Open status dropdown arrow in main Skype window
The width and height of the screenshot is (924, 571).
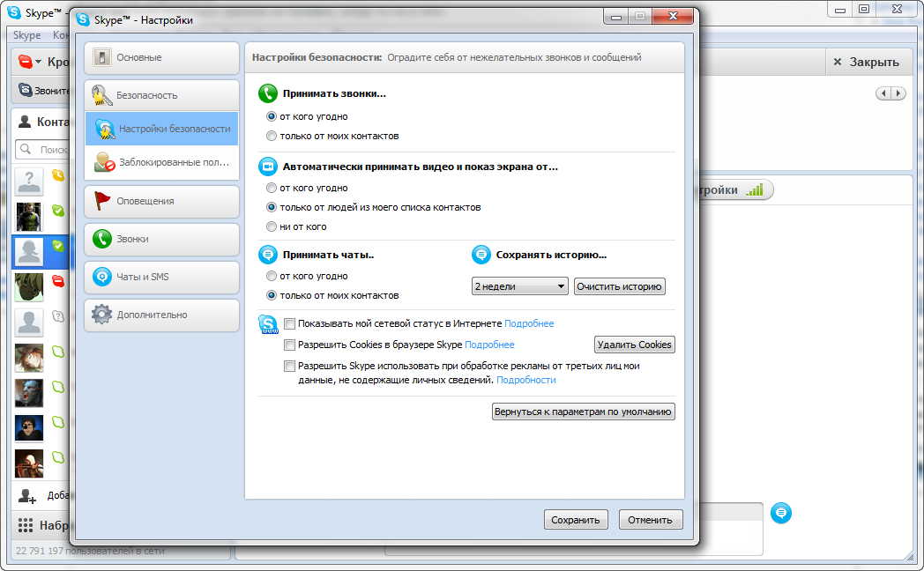38,62
